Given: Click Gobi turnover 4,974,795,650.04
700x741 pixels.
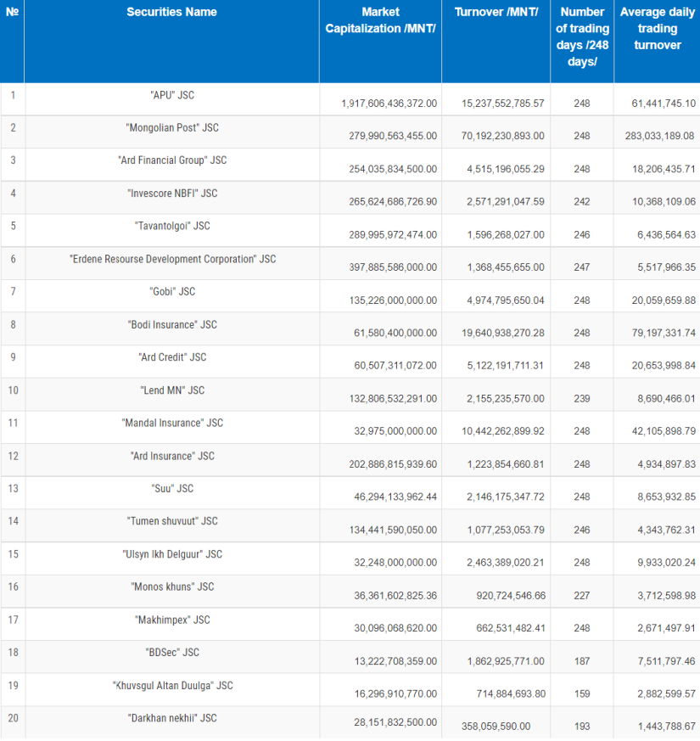Looking at the screenshot, I should coord(506,300).
